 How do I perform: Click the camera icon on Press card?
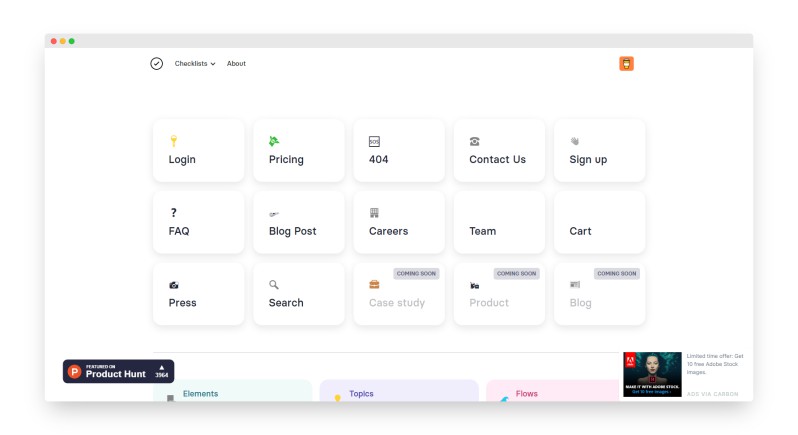(174, 285)
